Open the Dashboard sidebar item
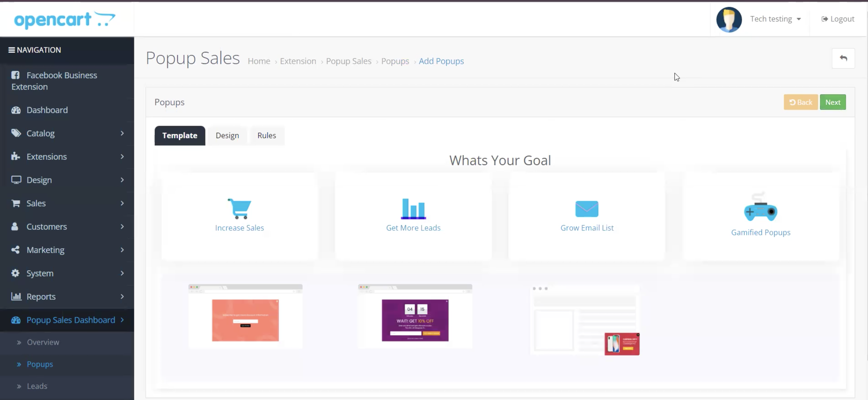Viewport: 868px width, 400px height. pos(67,110)
